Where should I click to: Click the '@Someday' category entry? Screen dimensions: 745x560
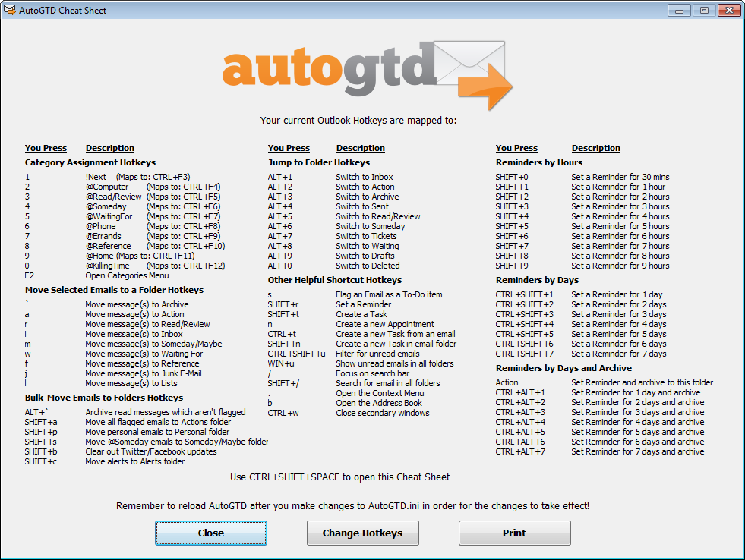pyautogui.click(x=106, y=206)
